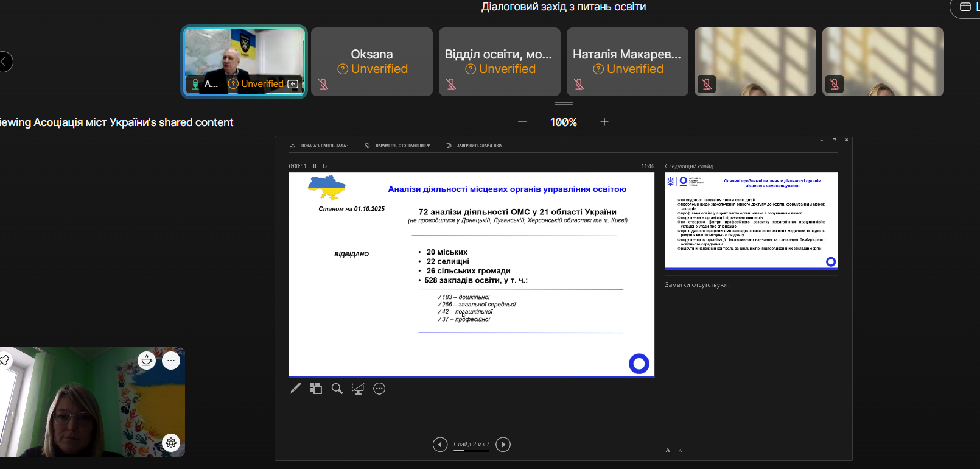Click Показать панель задач
This screenshot has width=980, height=469.
[324, 146]
